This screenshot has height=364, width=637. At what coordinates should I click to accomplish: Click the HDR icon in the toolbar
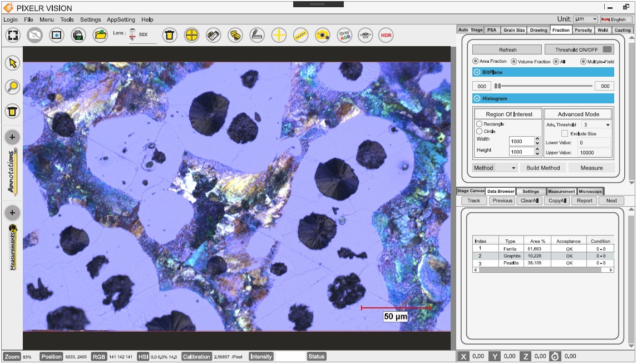coord(385,35)
